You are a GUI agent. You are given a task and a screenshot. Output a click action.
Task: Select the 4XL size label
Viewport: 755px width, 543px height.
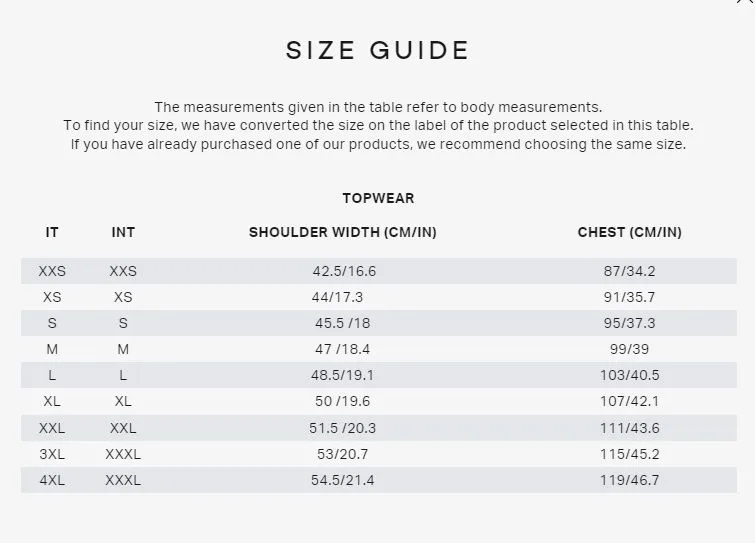pos(52,480)
